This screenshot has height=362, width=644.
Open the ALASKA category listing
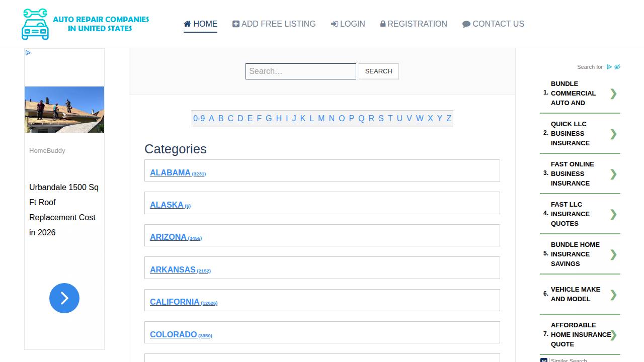[167, 205]
